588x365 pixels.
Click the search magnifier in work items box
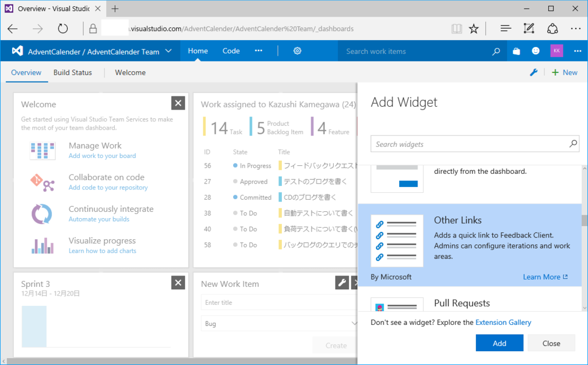496,51
